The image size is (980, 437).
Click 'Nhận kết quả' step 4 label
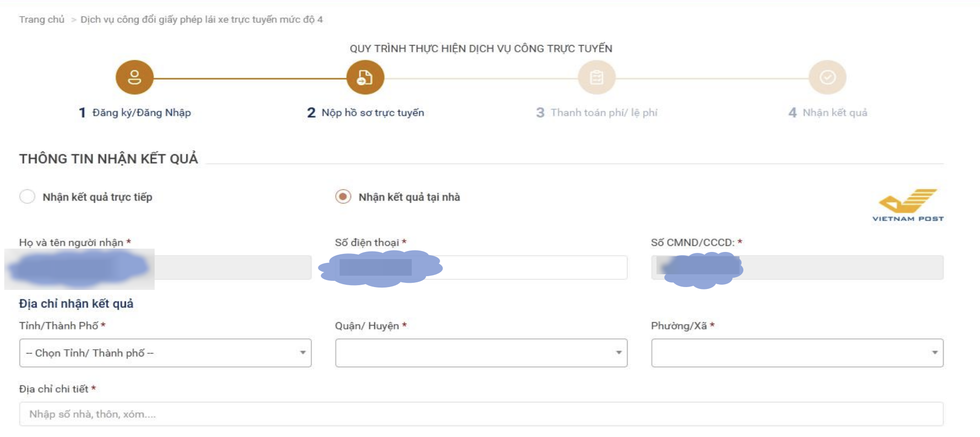coord(834,113)
